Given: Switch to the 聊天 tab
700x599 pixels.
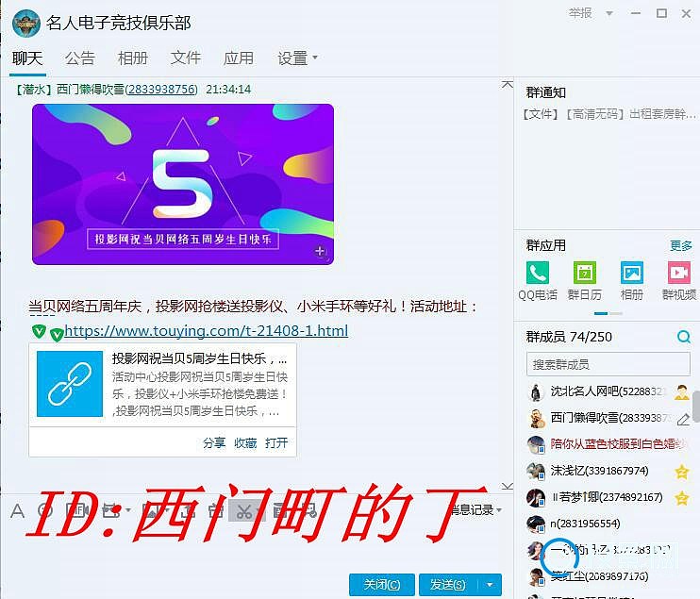Looking at the screenshot, I should [27, 58].
